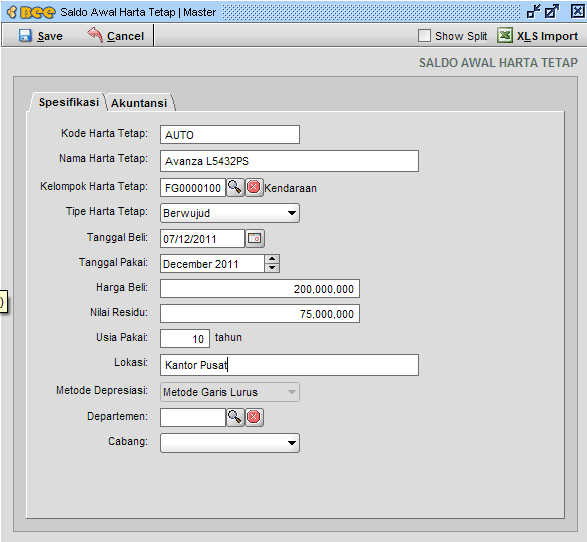Click the Harga Beli amount field

260,289
